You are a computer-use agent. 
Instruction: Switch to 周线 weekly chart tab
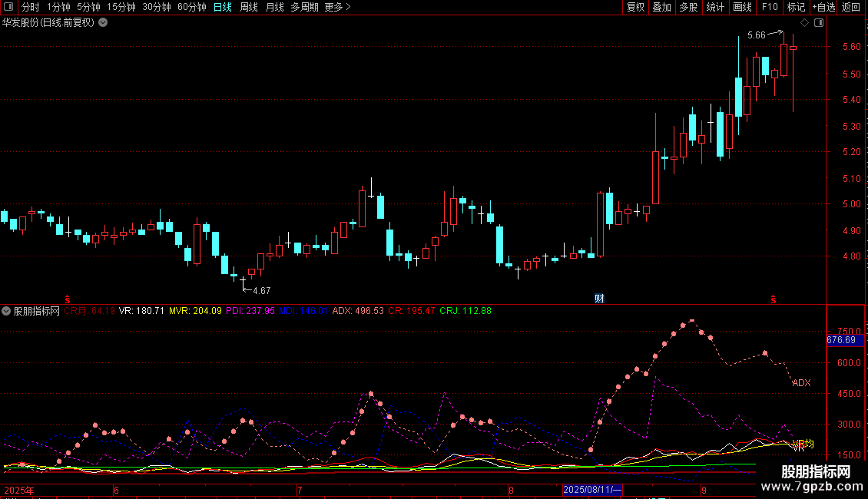coord(249,7)
